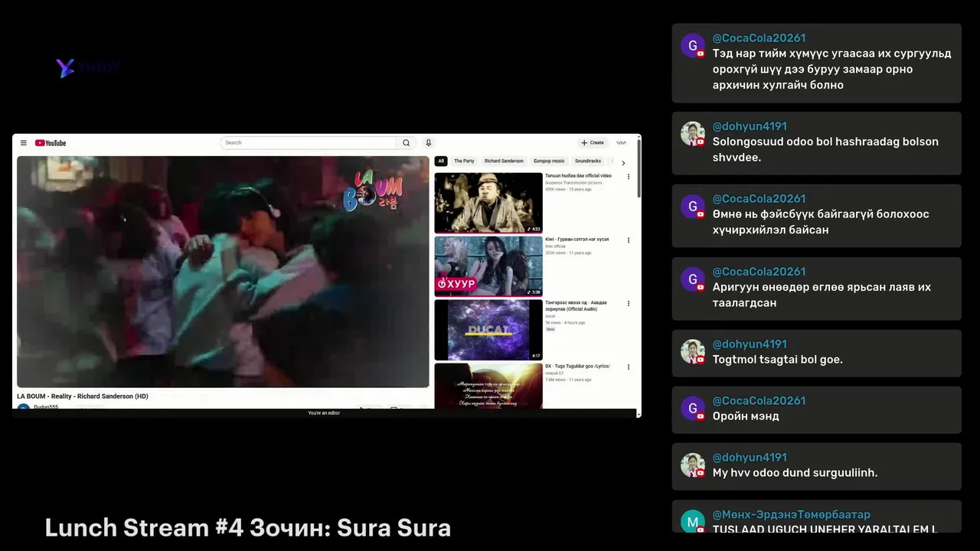Open title 'Tenuun hudlaa daa official video'

point(578,176)
